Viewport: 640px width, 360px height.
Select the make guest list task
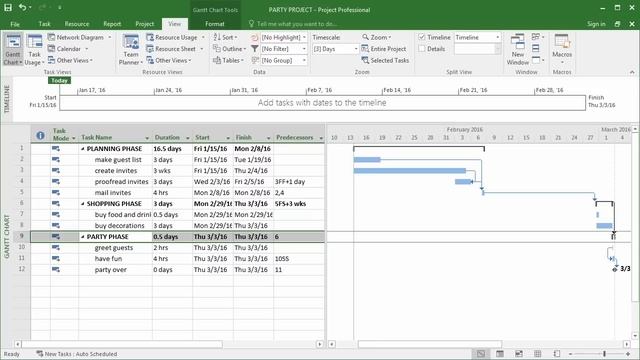tap(118, 160)
